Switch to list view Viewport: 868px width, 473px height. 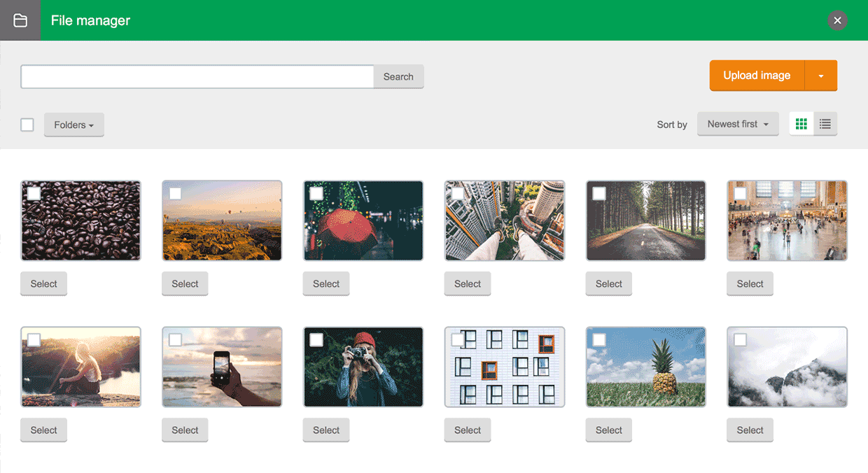[x=825, y=123]
